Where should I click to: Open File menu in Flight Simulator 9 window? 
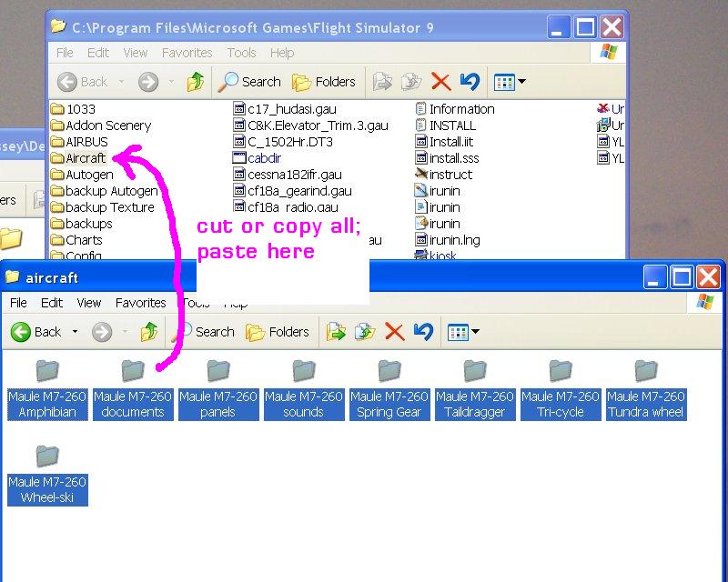pos(65,53)
